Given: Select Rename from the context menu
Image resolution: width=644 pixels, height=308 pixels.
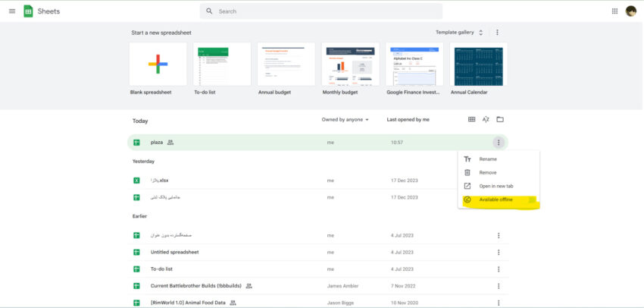Looking at the screenshot, I should (x=499, y=159).
